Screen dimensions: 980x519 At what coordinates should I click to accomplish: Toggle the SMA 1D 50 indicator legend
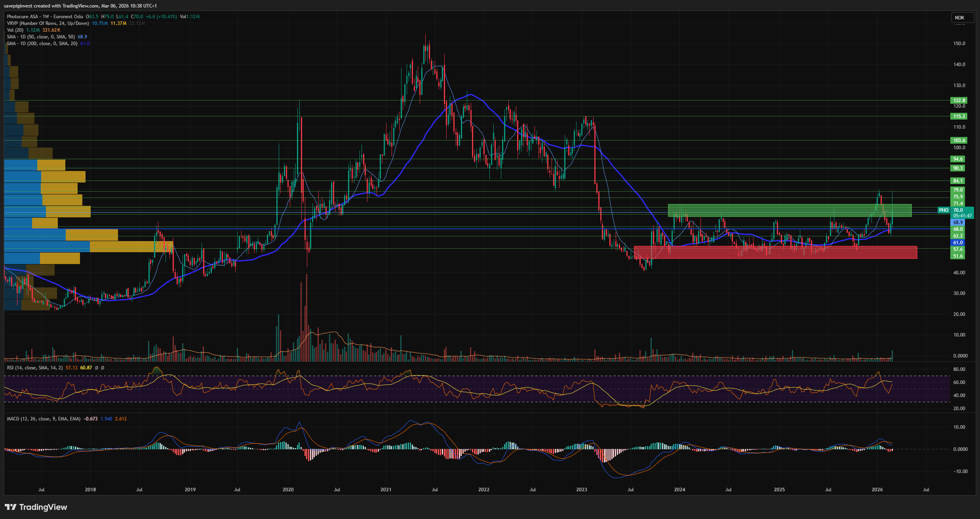click(41, 37)
